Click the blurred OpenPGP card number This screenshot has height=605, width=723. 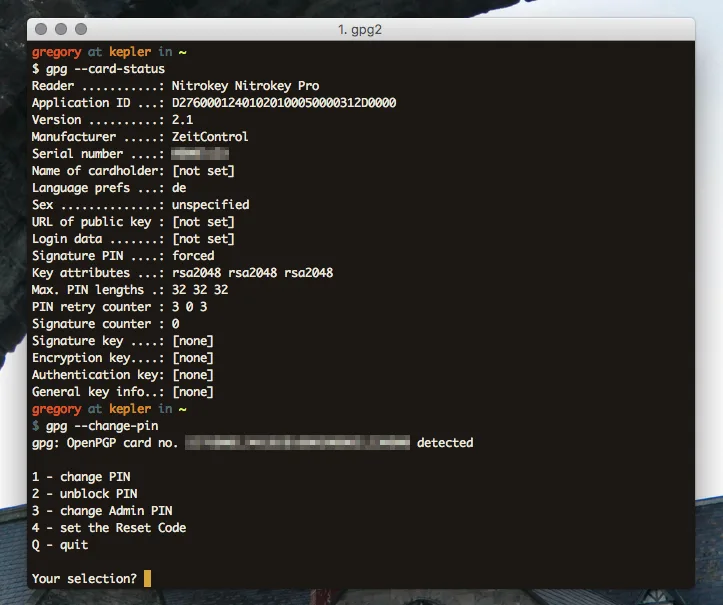[298, 442]
